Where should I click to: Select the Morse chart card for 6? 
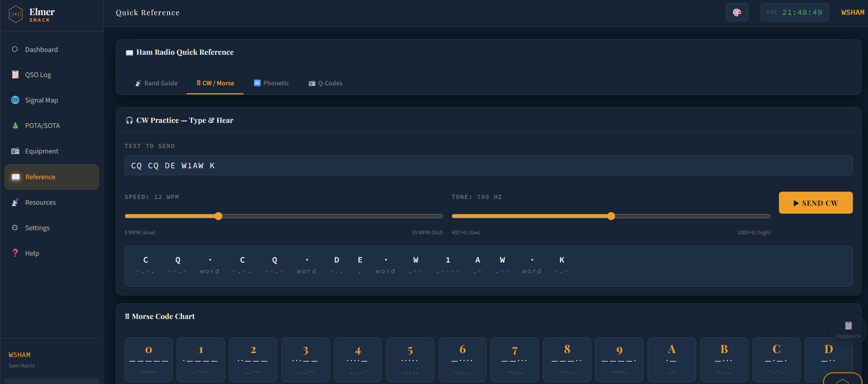463,359
